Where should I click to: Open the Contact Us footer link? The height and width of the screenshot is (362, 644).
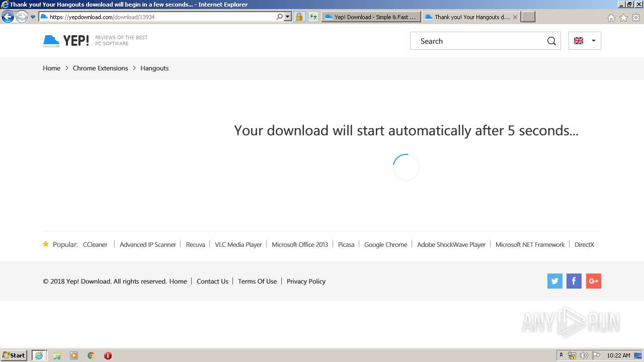tap(212, 282)
